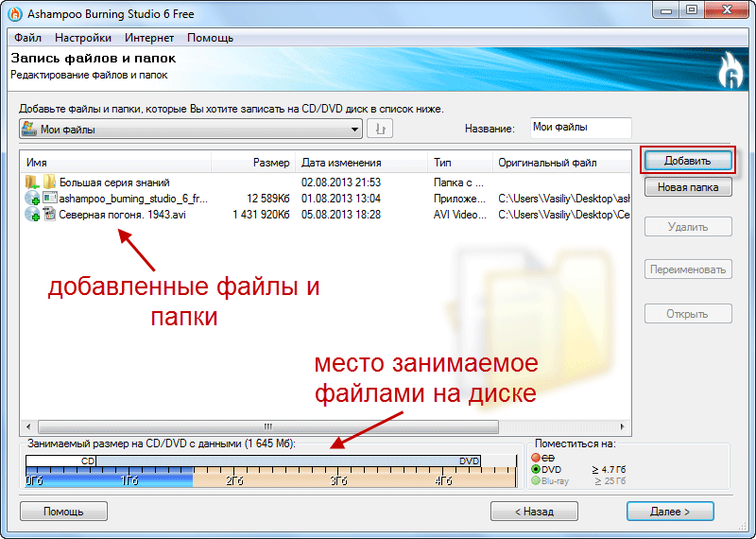Viewport: 756px width, 539px height.
Task: Click the disc-add icon of ashampoo_burning_studio row
Action: [x=32, y=199]
